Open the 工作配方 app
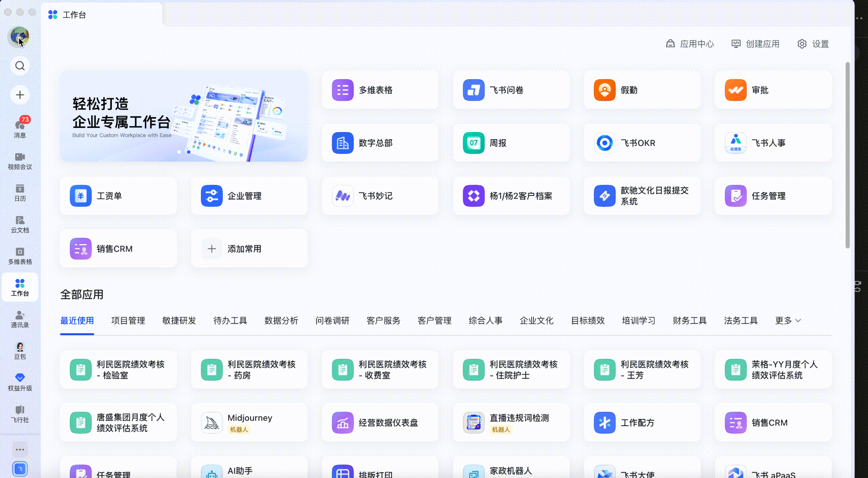The image size is (868, 478). (642, 423)
